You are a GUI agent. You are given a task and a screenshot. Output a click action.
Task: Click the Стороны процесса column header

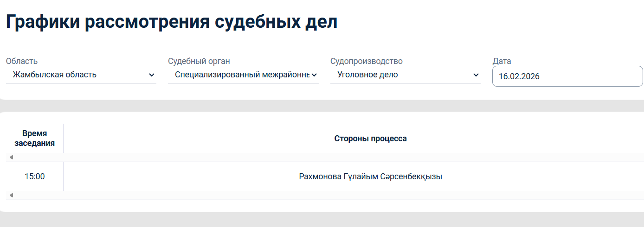(x=370, y=139)
